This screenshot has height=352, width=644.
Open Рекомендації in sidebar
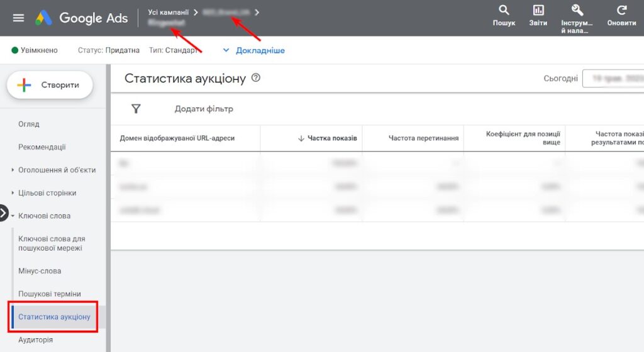click(42, 147)
